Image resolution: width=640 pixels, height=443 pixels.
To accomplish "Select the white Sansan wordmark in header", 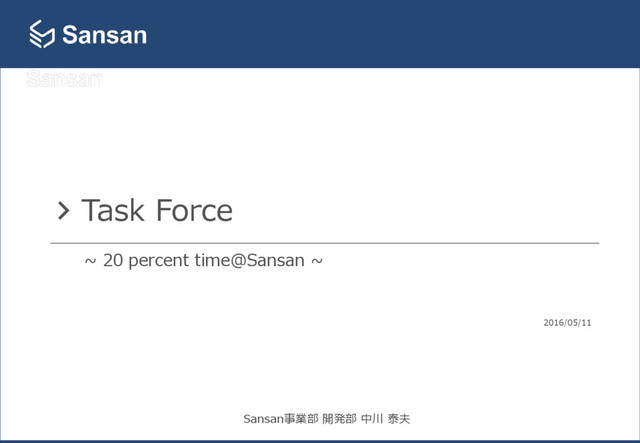I will [x=104, y=35].
